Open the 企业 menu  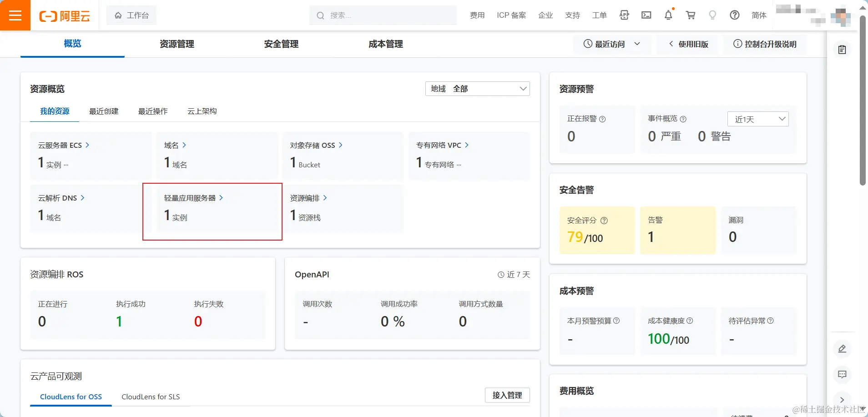click(x=545, y=15)
